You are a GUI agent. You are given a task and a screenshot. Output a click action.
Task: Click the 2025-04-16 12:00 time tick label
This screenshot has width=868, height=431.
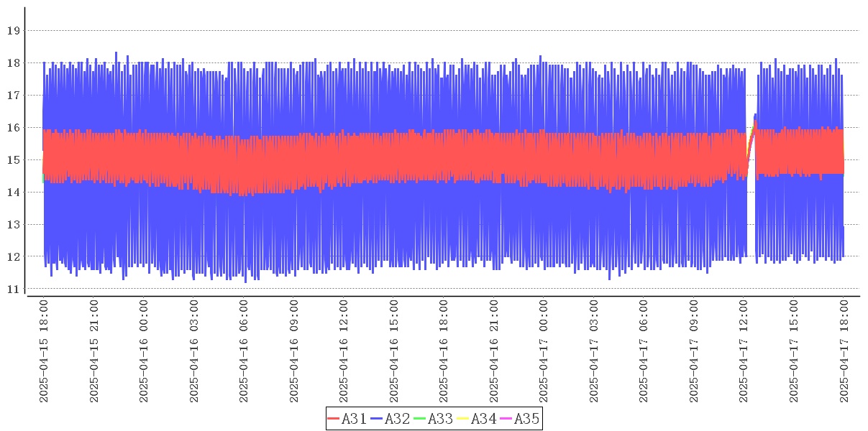coord(344,352)
